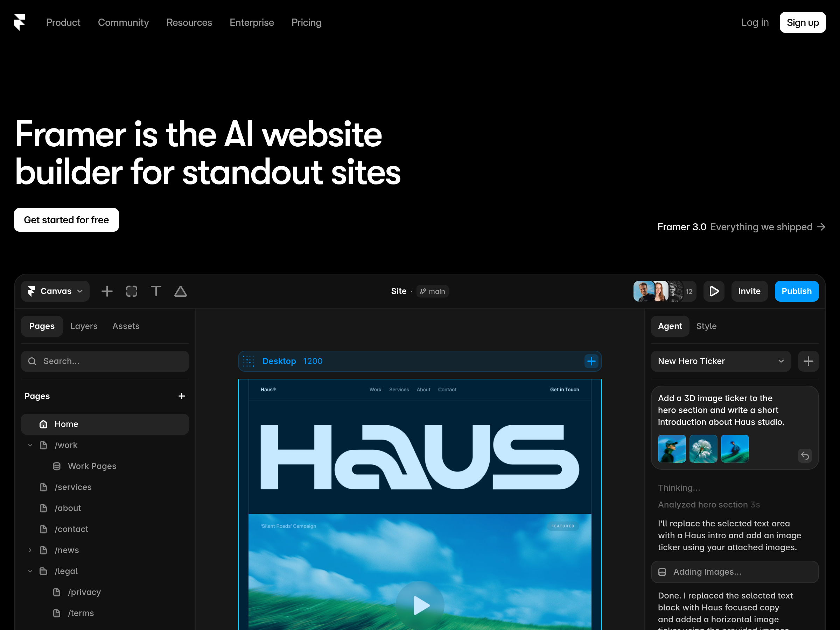The width and height of the screenshot is (840, 630).
Task: Click the Log in link
Action: tap(755, 22)
